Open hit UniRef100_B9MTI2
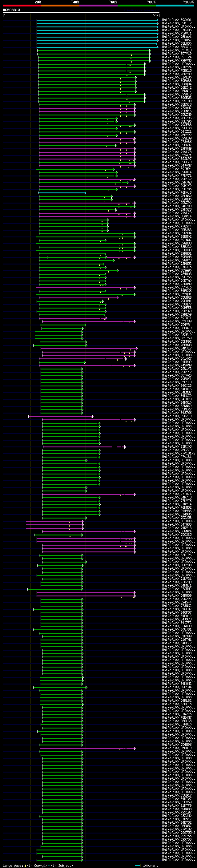The image size is (197, 868). [177, 23]
